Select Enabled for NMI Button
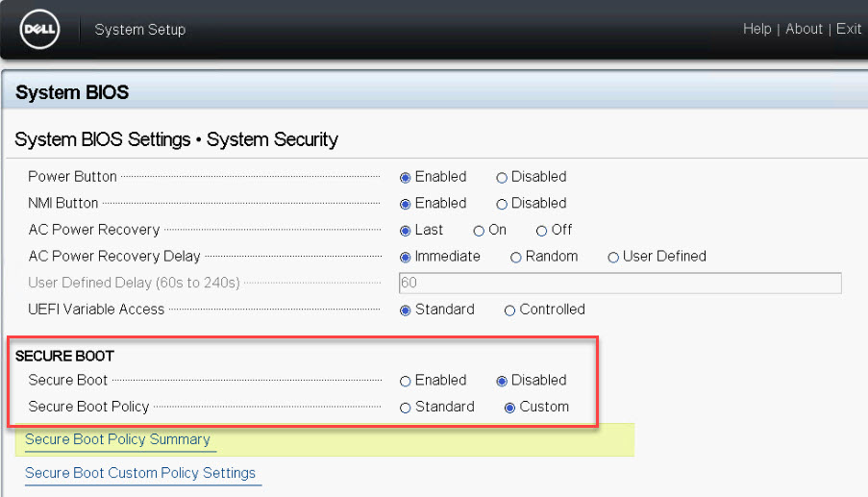 (406, 204)
